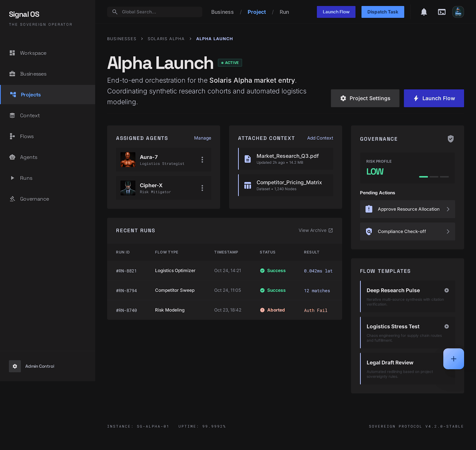
Task: Open Workspace in the sidebar
Action: [x=48, y=53]
